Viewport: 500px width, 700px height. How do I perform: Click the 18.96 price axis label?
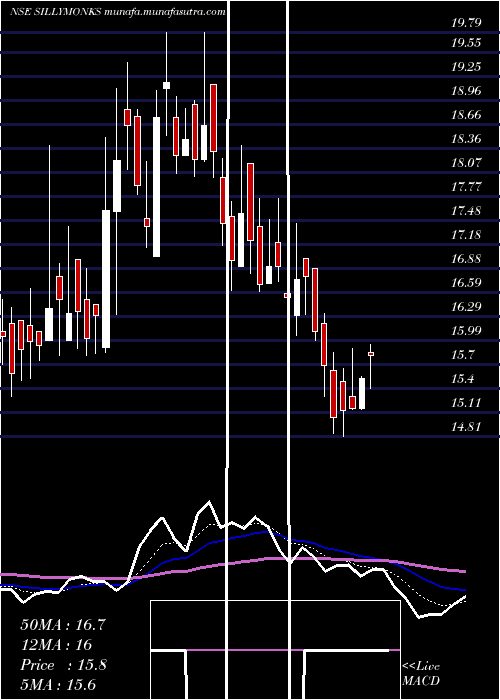tap(466, 91)
